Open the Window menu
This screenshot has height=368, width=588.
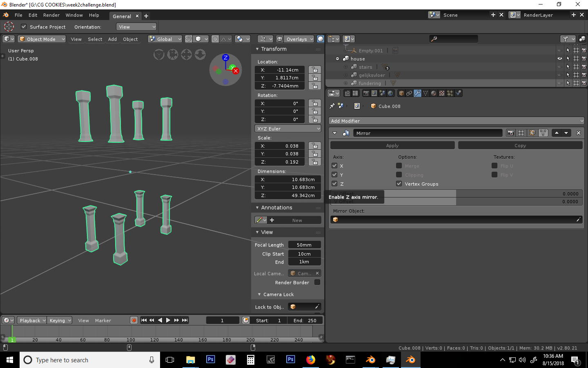click(x=74, y=15)
